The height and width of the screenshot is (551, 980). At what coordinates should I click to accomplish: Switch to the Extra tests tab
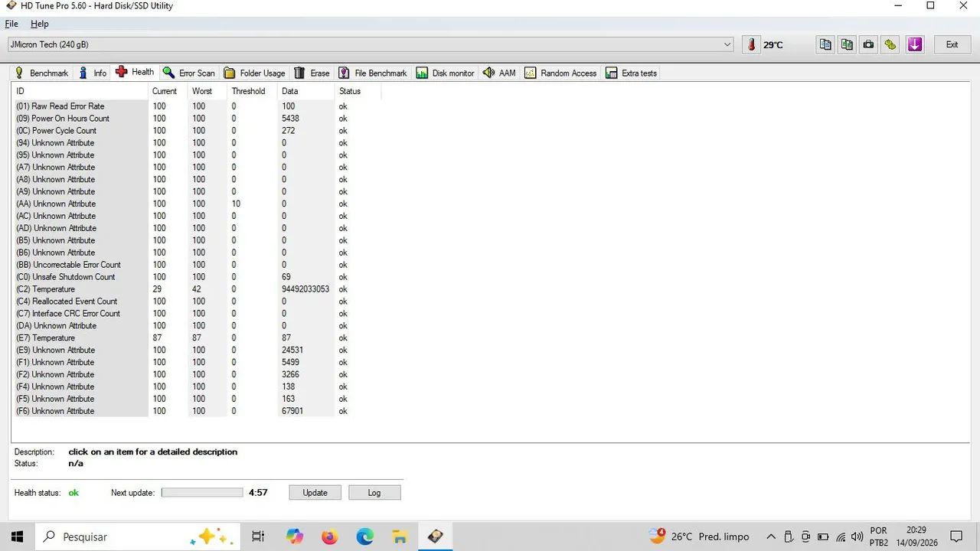tap(632, 73)
